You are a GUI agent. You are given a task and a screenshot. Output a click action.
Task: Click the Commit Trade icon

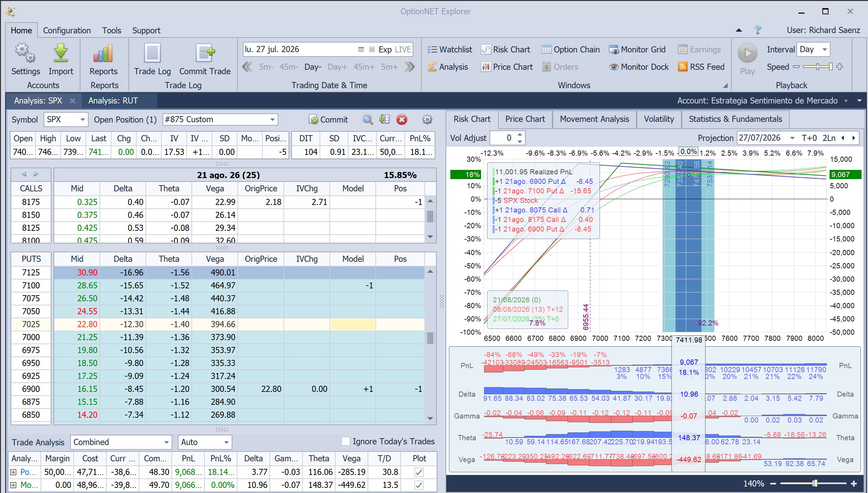coord(205,53)
